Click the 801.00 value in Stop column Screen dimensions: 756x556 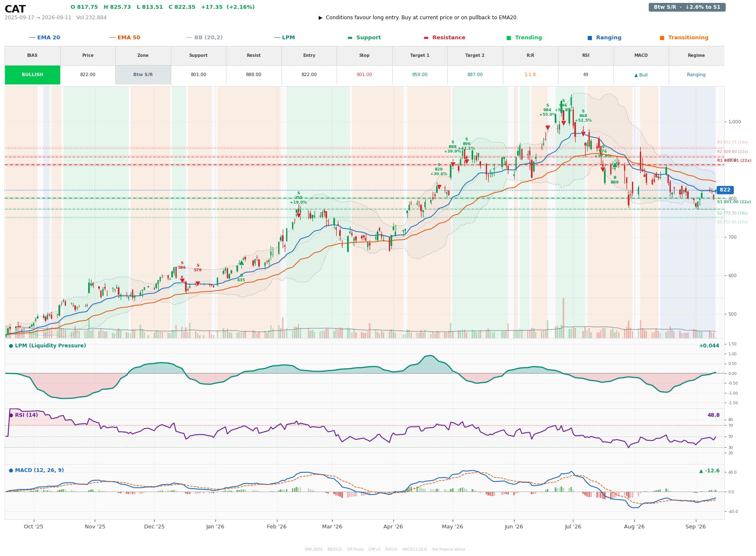pos(364,75)
